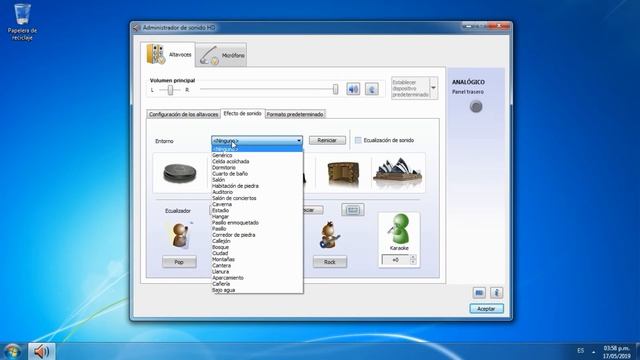The height and width of the screenshot is (360, 640).
Task: Click the Karaoke key value field
Action: 395,260
